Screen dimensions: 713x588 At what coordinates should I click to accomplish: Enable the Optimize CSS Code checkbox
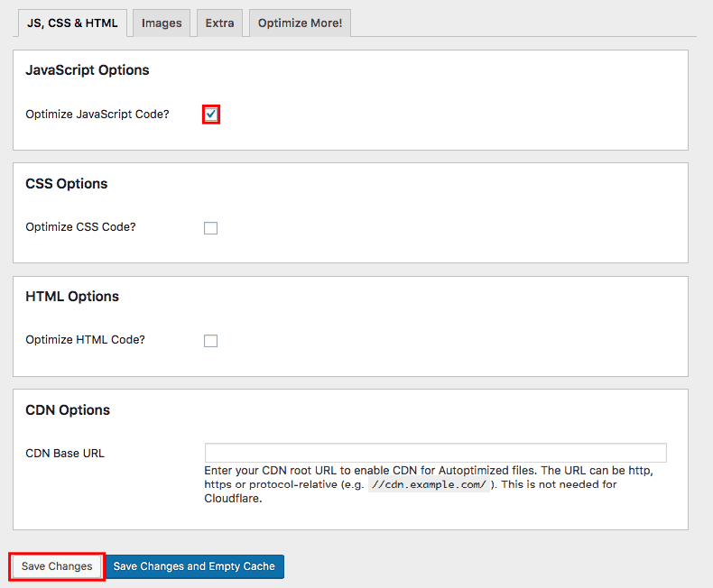point(210,228)
